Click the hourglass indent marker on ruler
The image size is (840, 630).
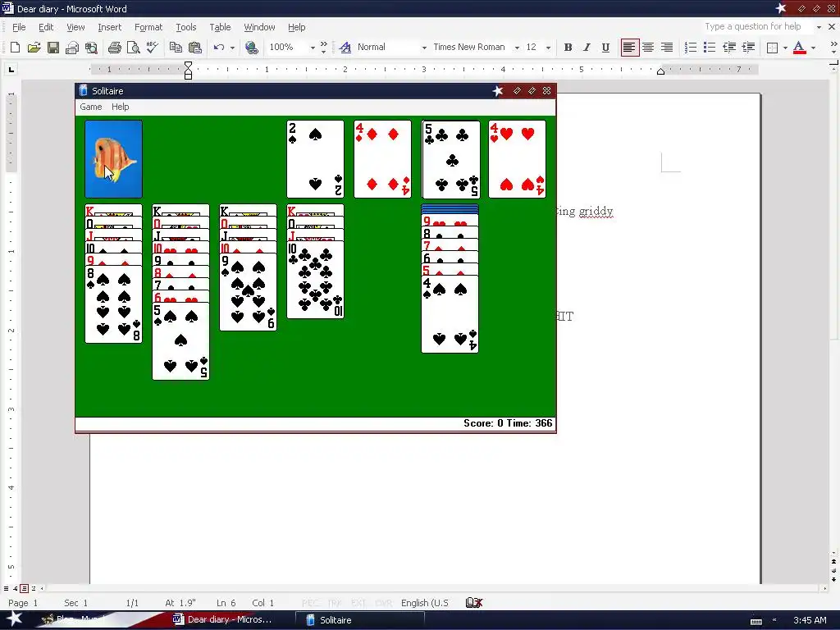coord(188,71)
